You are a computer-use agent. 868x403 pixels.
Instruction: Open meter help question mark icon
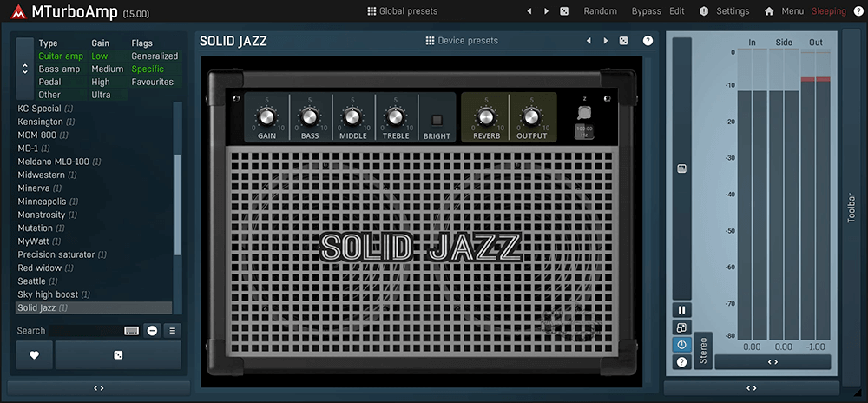pyautogui.click(x=682, y=362)
